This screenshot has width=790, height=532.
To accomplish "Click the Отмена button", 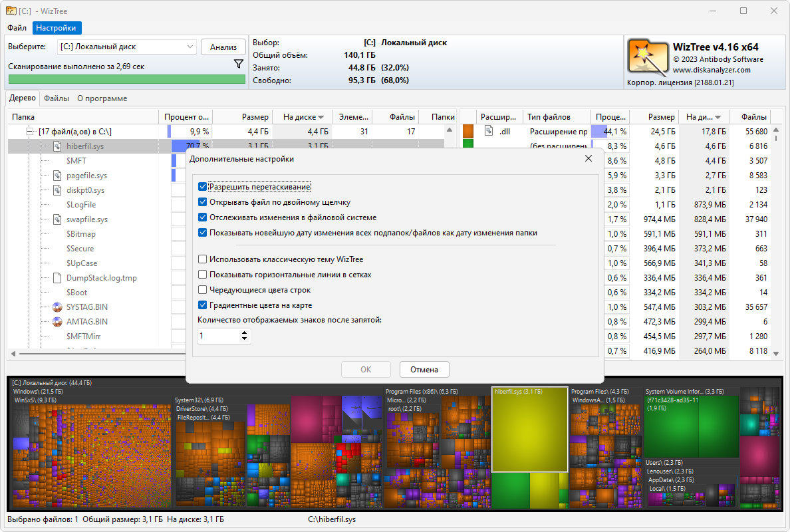I will (x=424, y=369).
